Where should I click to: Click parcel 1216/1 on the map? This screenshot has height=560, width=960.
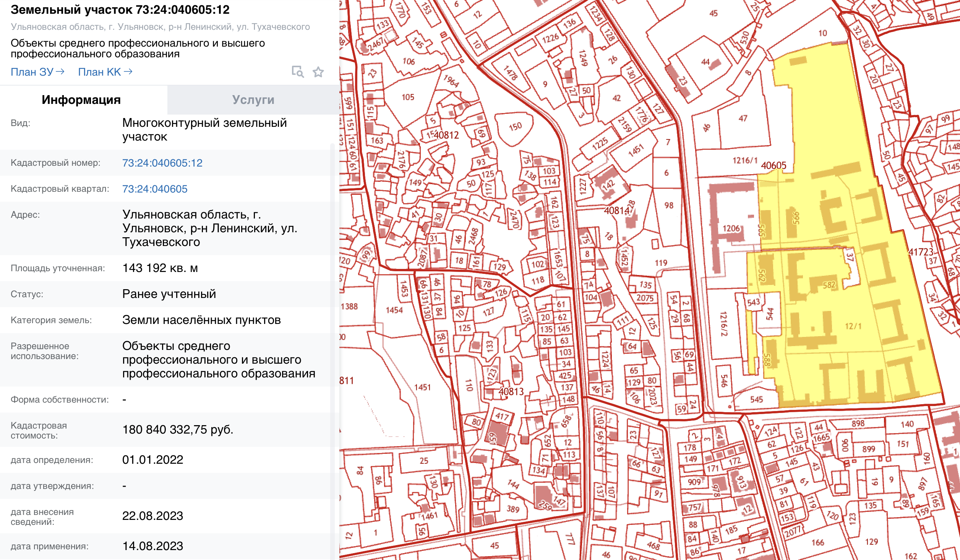[744, 160]
